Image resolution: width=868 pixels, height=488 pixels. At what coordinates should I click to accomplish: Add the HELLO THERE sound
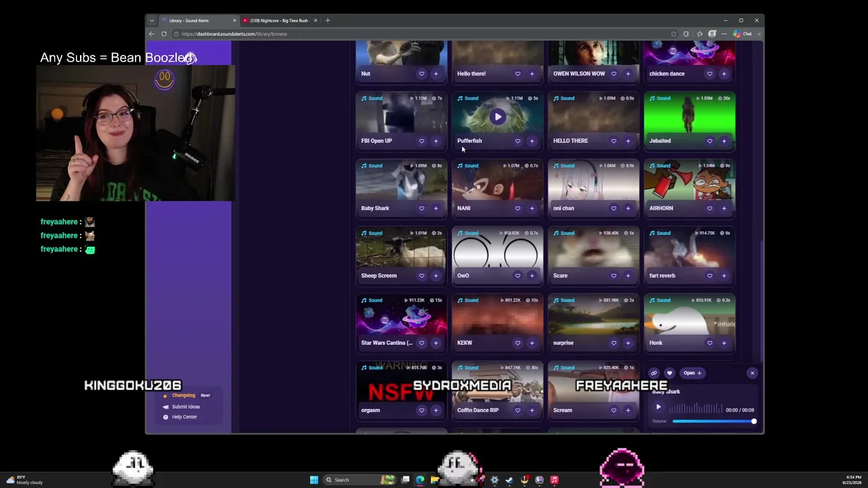coord(628,141)
